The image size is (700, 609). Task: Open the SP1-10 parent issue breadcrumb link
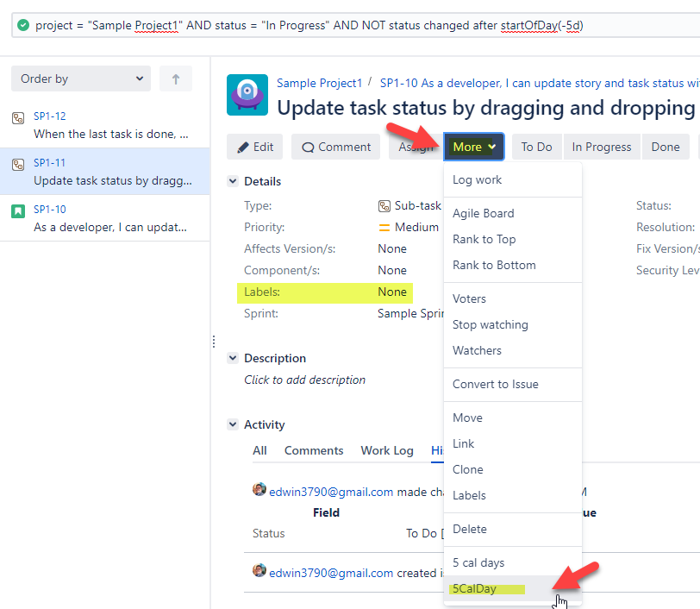[540, 83]
